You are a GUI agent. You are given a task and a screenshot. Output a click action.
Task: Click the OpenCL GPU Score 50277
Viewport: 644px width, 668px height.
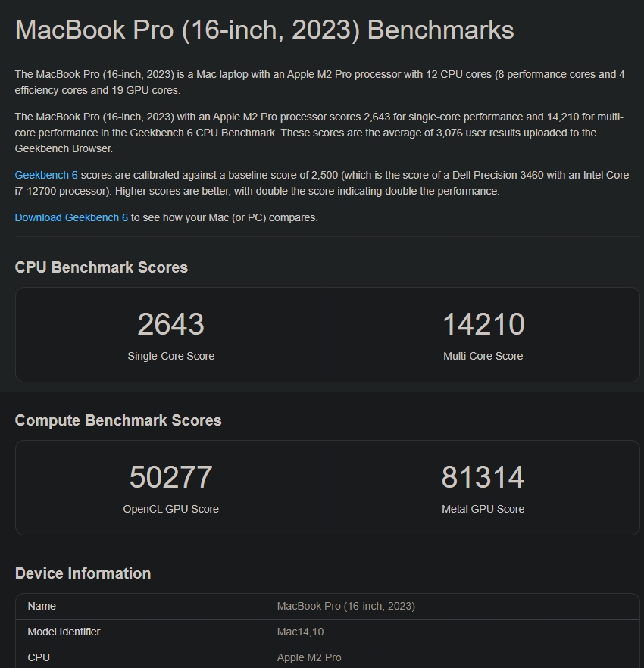170,477
